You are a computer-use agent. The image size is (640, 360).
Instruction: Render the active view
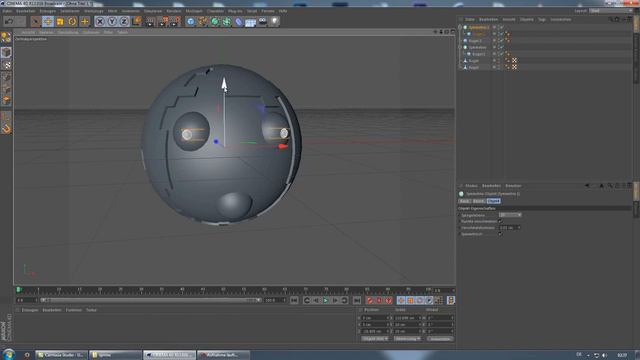click(x=150, y=21)
